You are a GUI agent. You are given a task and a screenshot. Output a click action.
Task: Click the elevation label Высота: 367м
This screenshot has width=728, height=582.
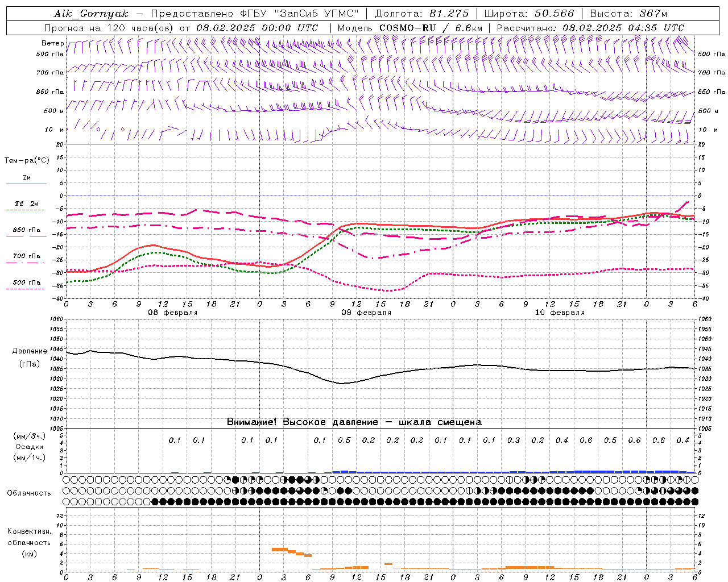coord(628,14)
